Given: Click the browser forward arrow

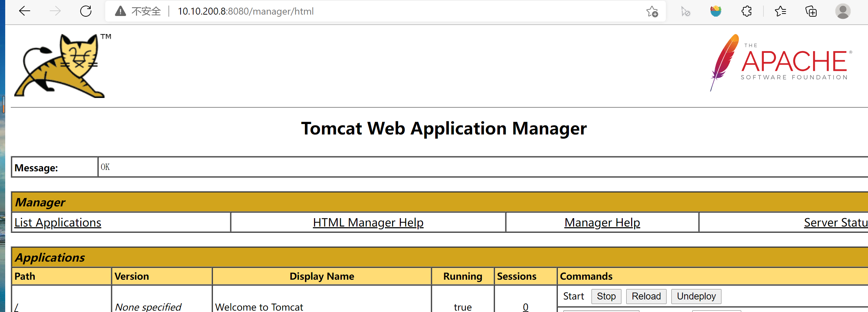Looking at the screenshot, I should click(x=55, y=11).
